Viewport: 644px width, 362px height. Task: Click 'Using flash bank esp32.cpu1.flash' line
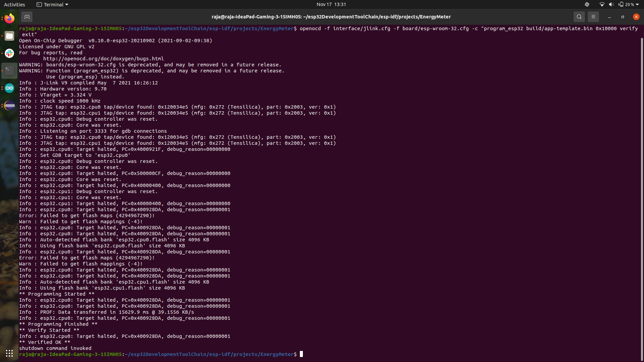(x=102, y=288)
